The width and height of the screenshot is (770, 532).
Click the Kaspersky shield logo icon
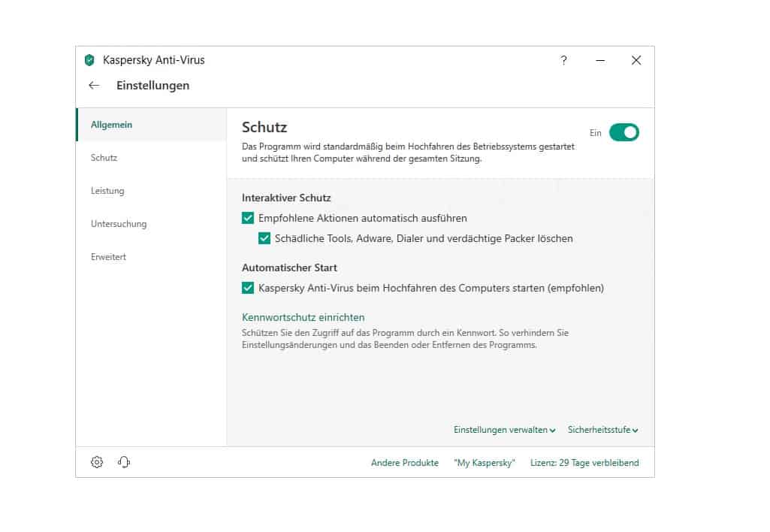click(x=89, y=60)
